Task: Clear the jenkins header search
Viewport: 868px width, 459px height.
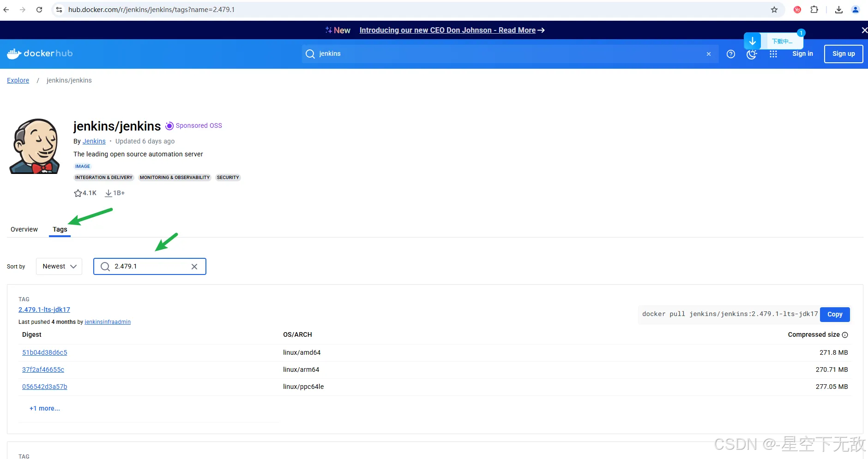Action: pos(709,54)
